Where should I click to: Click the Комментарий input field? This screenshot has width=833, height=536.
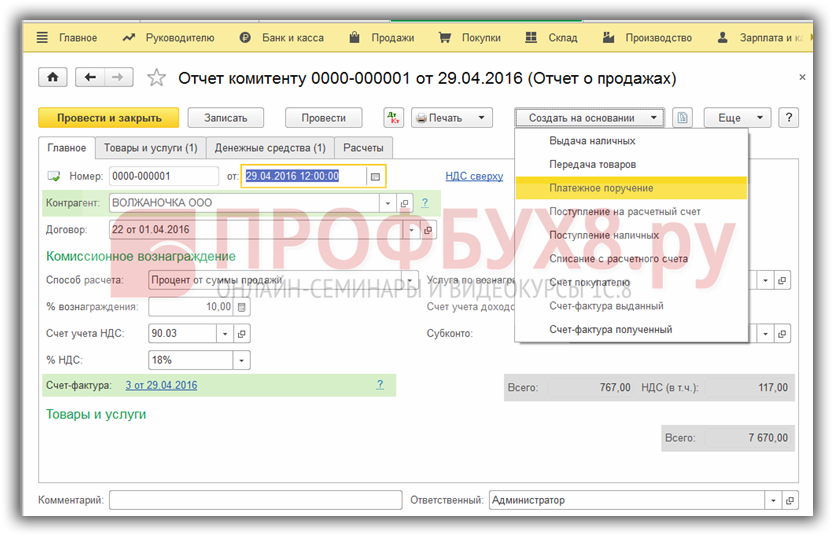(x=256, y=500)
